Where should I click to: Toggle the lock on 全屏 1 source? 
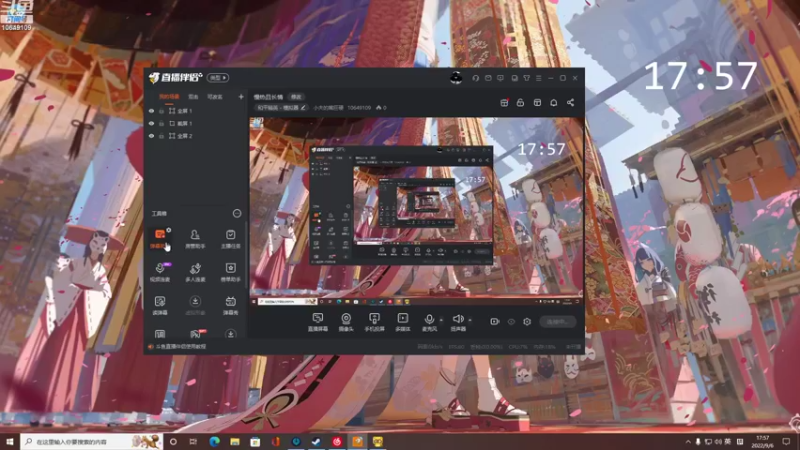pos(161,111)
